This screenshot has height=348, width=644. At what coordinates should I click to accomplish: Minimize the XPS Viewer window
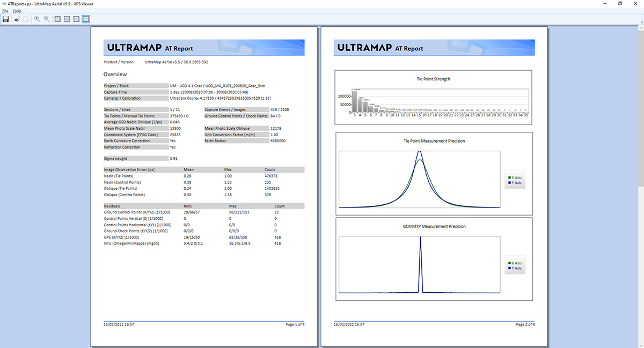click(605, 3)
